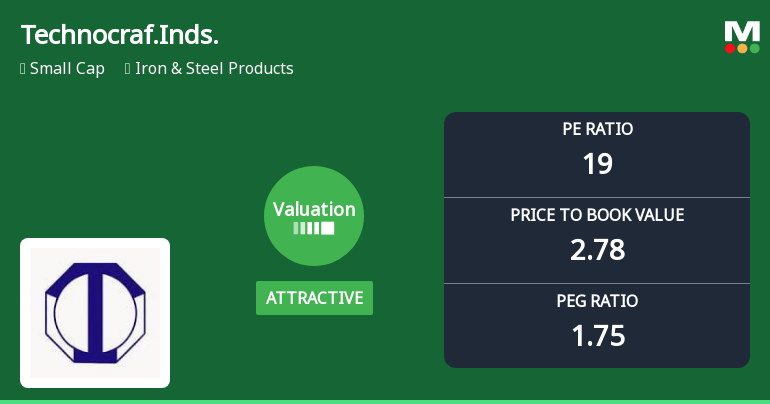Viewport: 770px width, 404px height.
Task: Select the PRICE TO BOOK VALUE heading
Action: pos(597,215)
